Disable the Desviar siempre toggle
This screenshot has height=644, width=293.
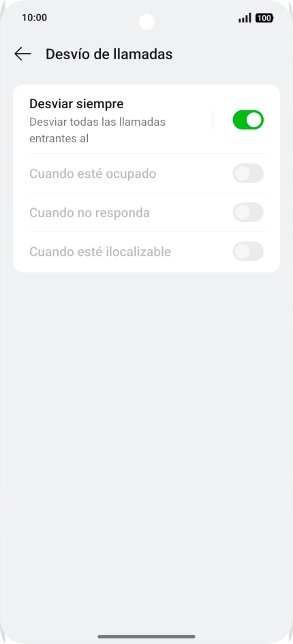pyautogui.click(x=248, y=120)
